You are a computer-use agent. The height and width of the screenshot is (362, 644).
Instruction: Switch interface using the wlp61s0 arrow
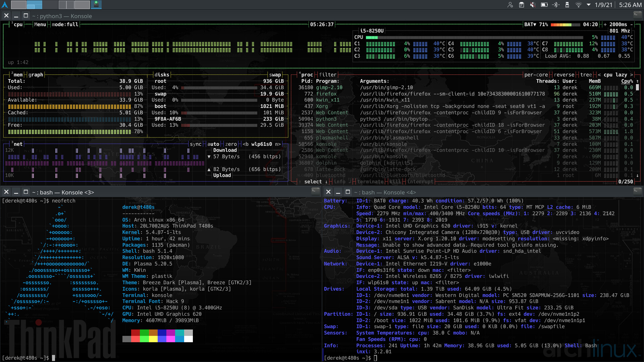[x=277, y=144]
